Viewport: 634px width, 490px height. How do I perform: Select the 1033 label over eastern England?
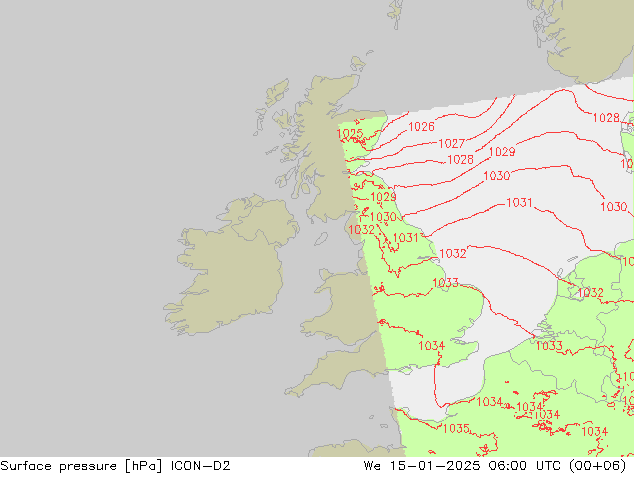(445, 282)
